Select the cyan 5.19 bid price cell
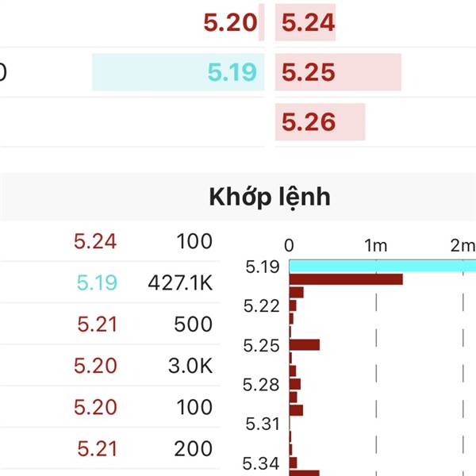 (x=232, y=73)
